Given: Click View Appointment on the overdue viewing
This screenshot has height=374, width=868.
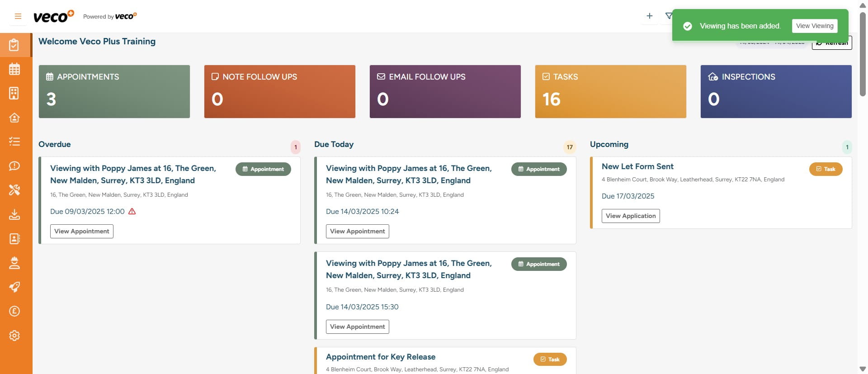Looking at the screenshot, I should pos(82,232).
